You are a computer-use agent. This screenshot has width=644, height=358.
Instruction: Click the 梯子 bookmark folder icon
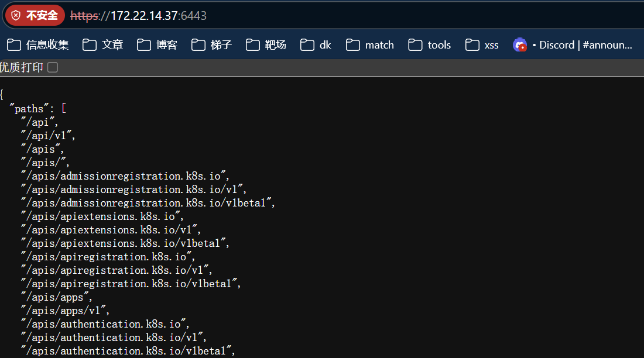click(198, 45)
